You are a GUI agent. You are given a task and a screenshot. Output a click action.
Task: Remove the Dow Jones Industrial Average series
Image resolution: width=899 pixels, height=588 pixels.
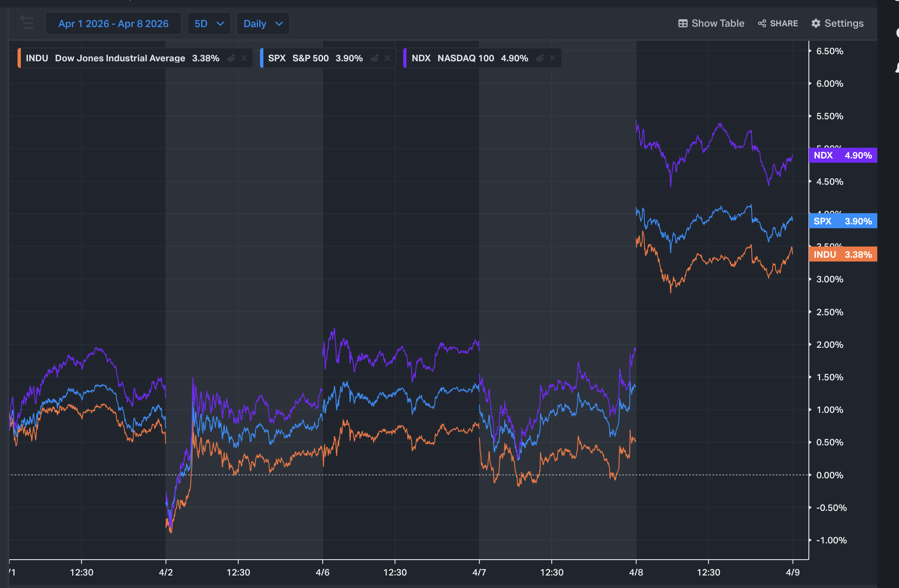pos(244,58)
